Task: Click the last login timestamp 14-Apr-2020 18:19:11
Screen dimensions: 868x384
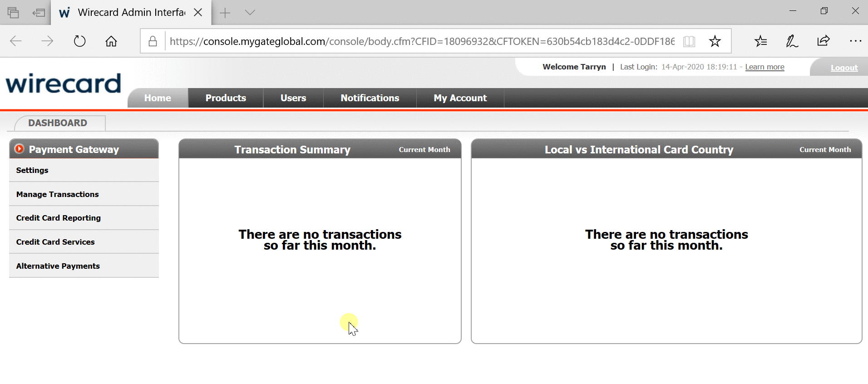Action: tap(699, 67)
